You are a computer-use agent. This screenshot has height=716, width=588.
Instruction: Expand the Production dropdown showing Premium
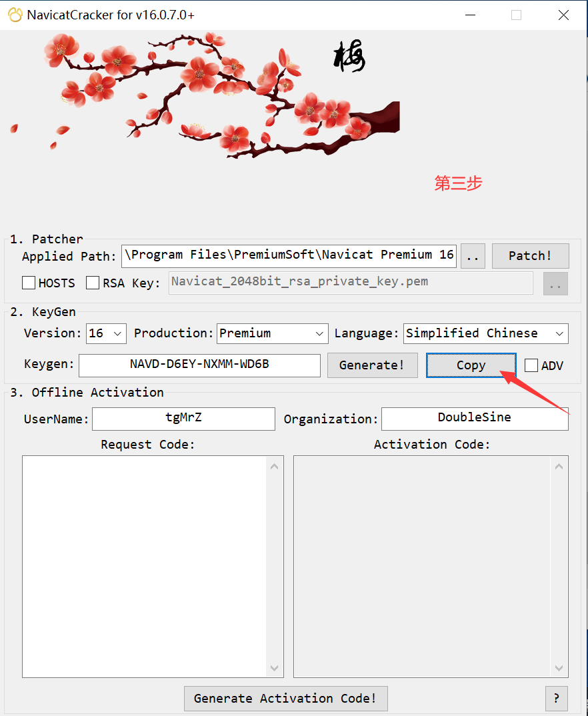(x=272, y=333)
